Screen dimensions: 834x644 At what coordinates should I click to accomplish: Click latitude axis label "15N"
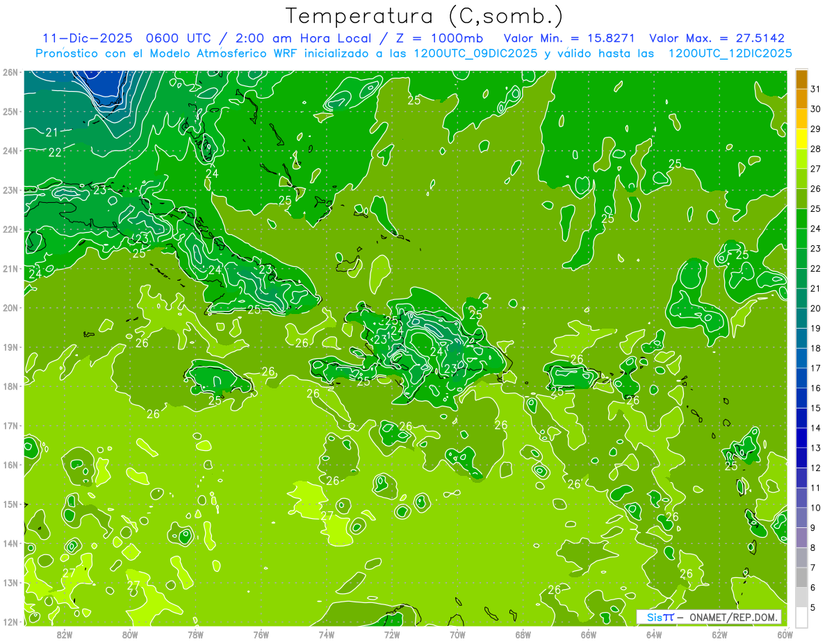click(10, 504)
